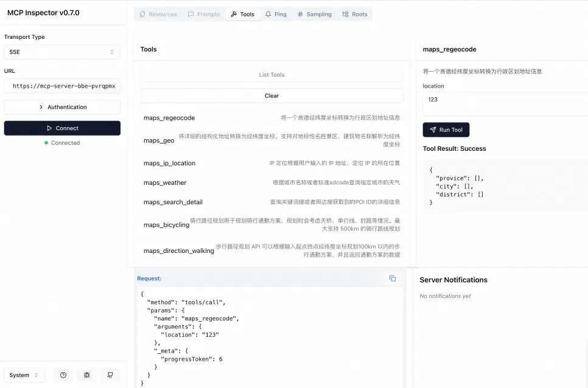The image size is (588, 388).
Task: Open the System theme selector
Action: pyautogui.click(x=24, y=375)
